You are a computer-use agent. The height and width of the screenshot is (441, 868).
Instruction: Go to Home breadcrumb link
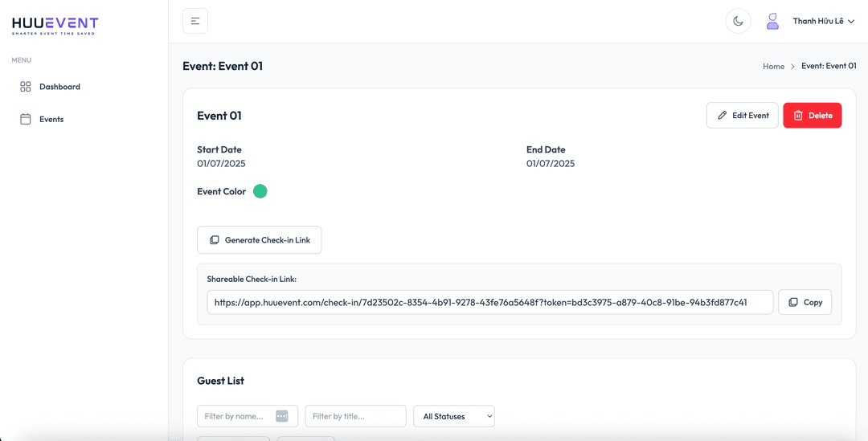773,67
